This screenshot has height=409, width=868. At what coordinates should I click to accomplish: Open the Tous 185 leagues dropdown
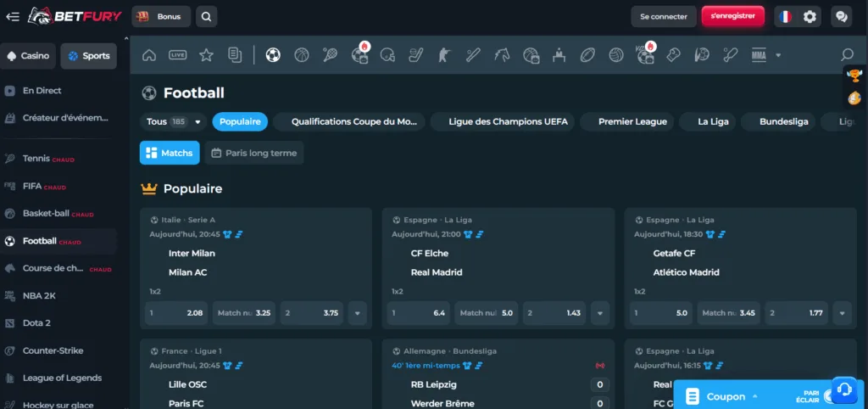coord(173,121)
